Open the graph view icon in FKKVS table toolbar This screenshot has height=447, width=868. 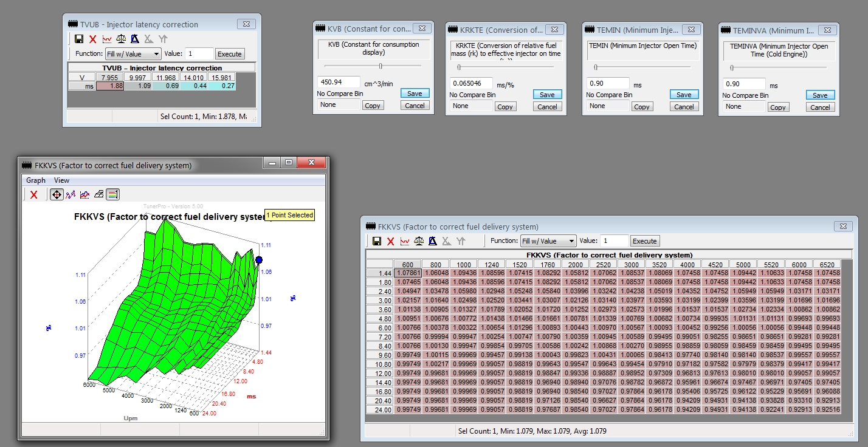[x=405, y=241]
